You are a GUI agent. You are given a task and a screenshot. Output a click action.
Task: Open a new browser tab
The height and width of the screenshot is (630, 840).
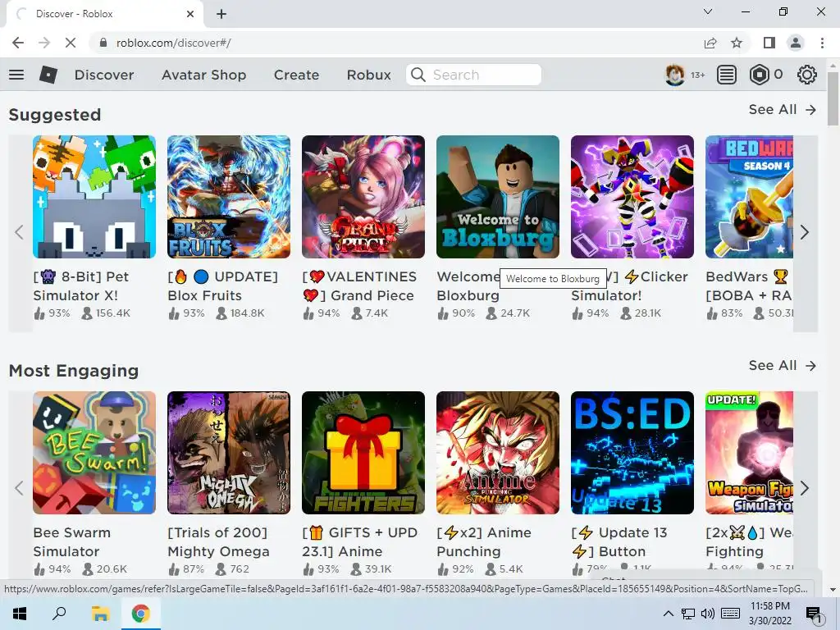[221, 14]
